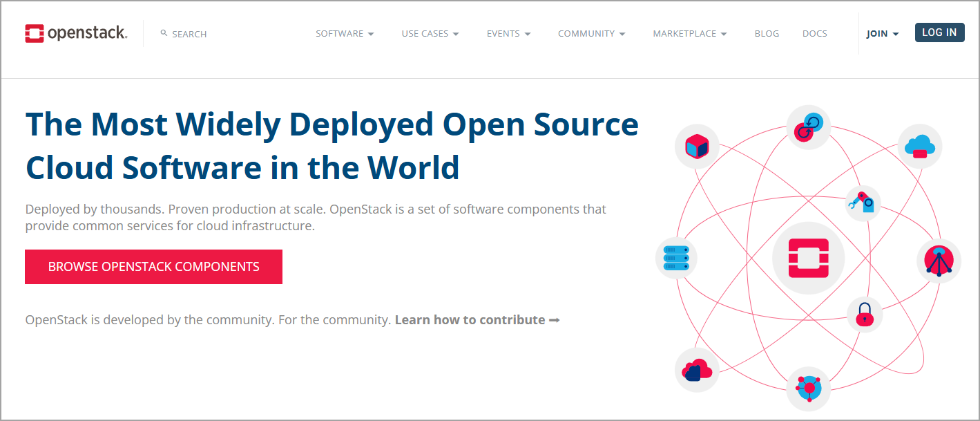
Task: Click the Log In button
Action: (939, 32)
